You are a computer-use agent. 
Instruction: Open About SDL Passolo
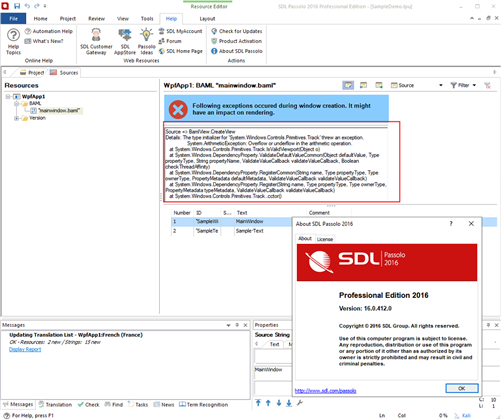(x=237, y=51)
